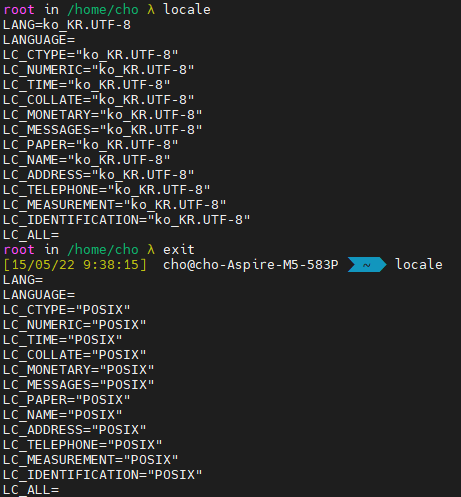Click the first green /home/cho path
This screenshot has height=497, width=461.
point(103,10)
